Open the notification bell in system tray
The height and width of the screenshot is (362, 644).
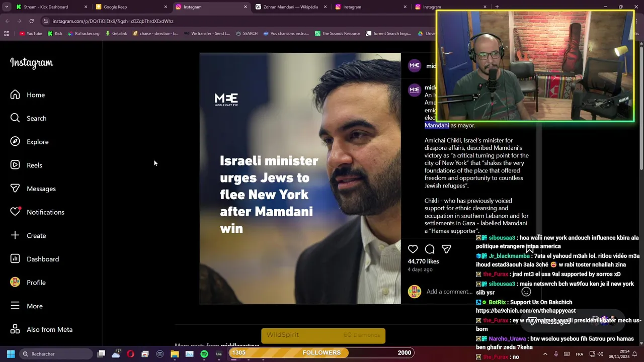coord(634,354)
